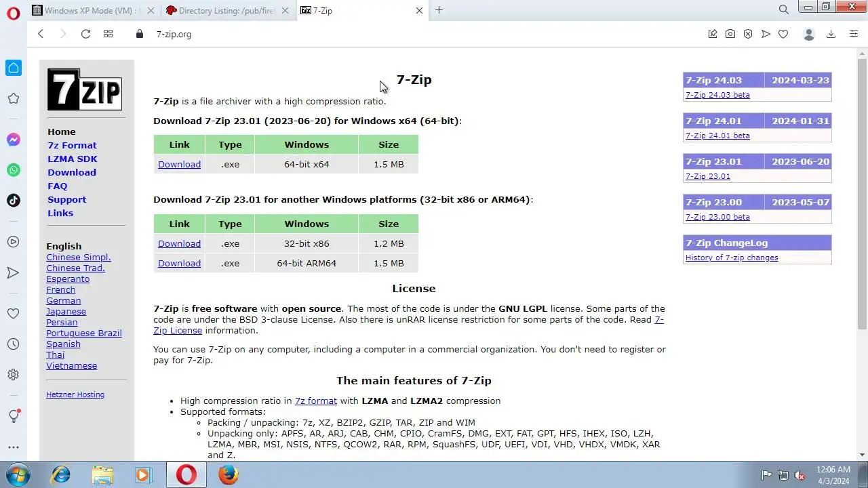
Task: Open the LZMA SDK page
Action: [73, 159]
